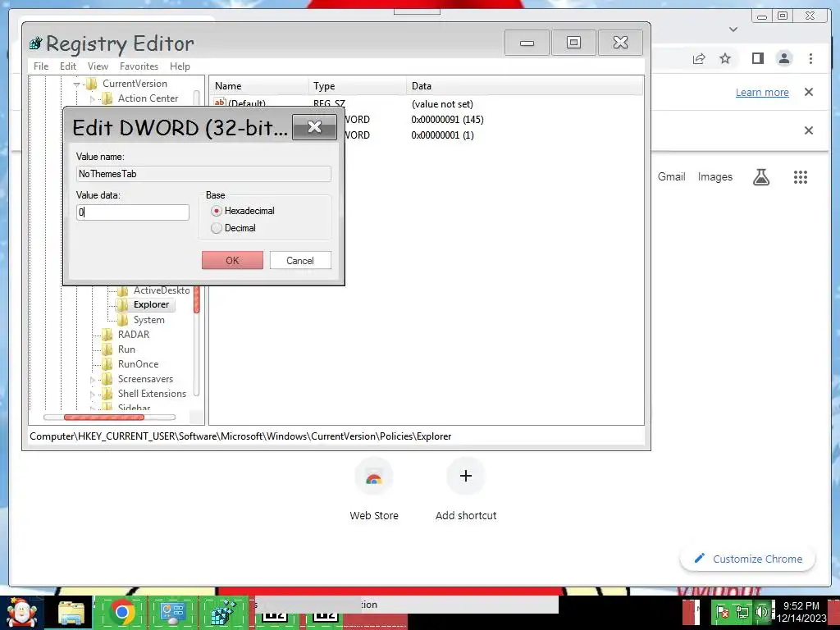Screen dimensions: 840x630
Task: Switch to Chrome on the taskbar
Action: (121, 613)
